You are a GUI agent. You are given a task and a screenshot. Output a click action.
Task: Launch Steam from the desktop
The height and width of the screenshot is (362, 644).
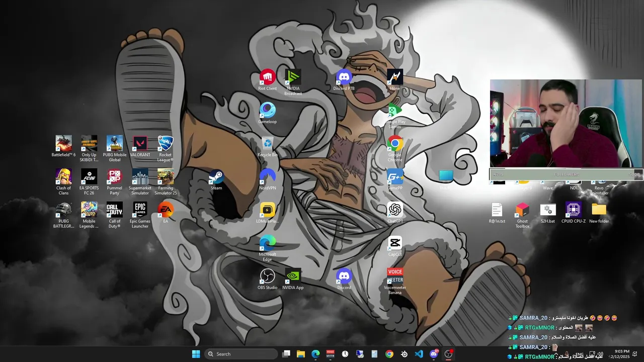(x=216, y=180)
